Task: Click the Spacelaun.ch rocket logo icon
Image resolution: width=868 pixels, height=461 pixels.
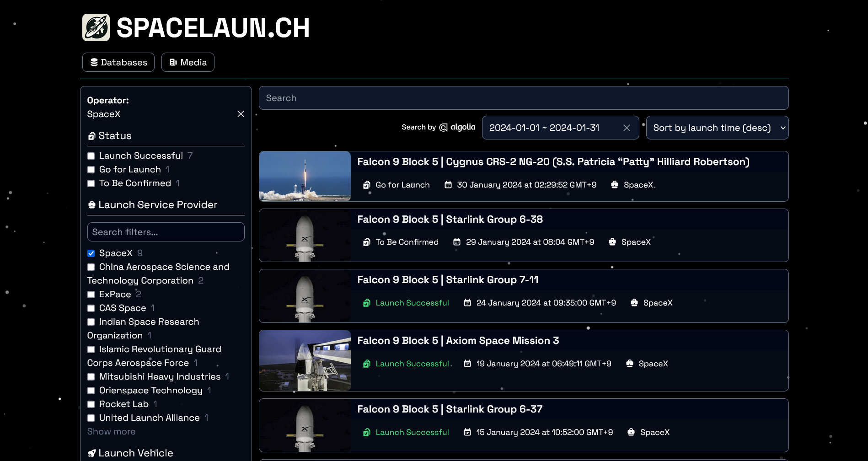Action: pos(96,27)
